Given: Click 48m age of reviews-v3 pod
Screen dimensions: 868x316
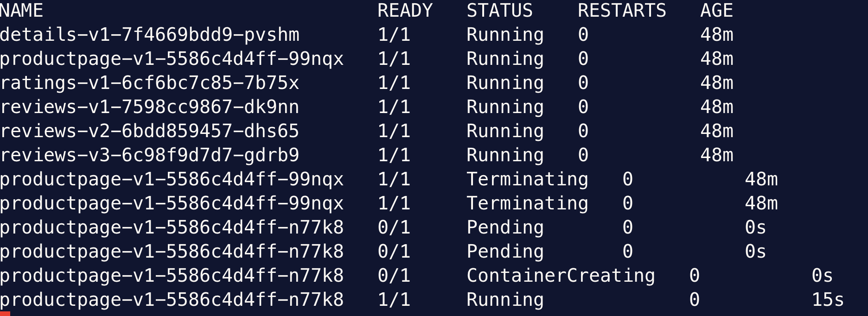Looking at the screenshot, I should [x=717, y=155].
